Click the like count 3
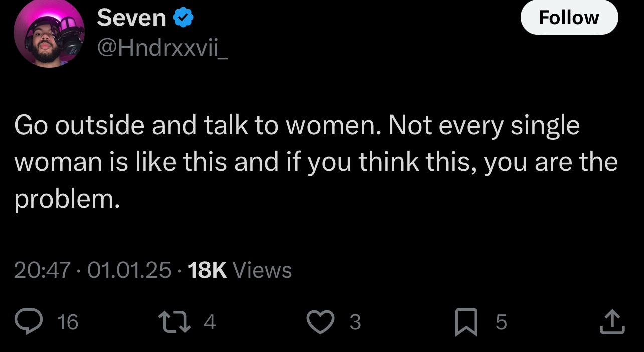The width and height of the screenshot is (644, 352). [x=355, y=322]
